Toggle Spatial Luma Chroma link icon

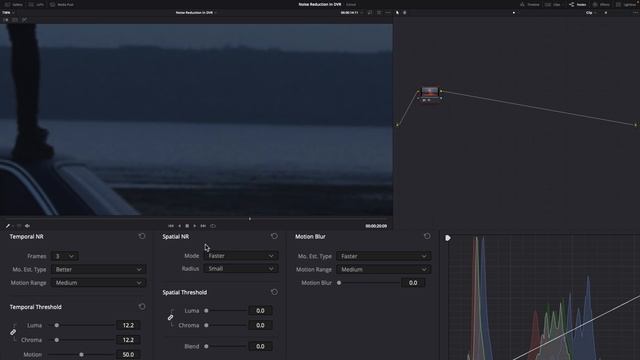[x=171, y=318]
